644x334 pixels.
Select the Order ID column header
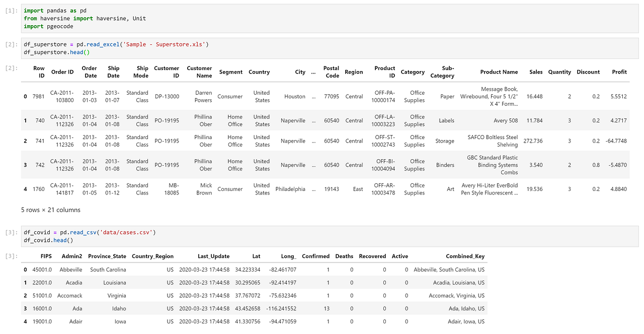click(x=62, y=72)
